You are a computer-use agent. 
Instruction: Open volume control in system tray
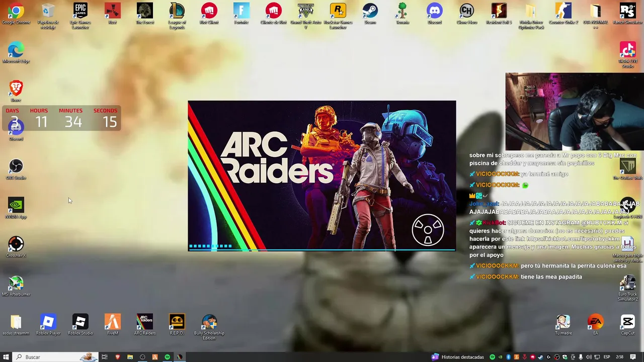[589, 357]
